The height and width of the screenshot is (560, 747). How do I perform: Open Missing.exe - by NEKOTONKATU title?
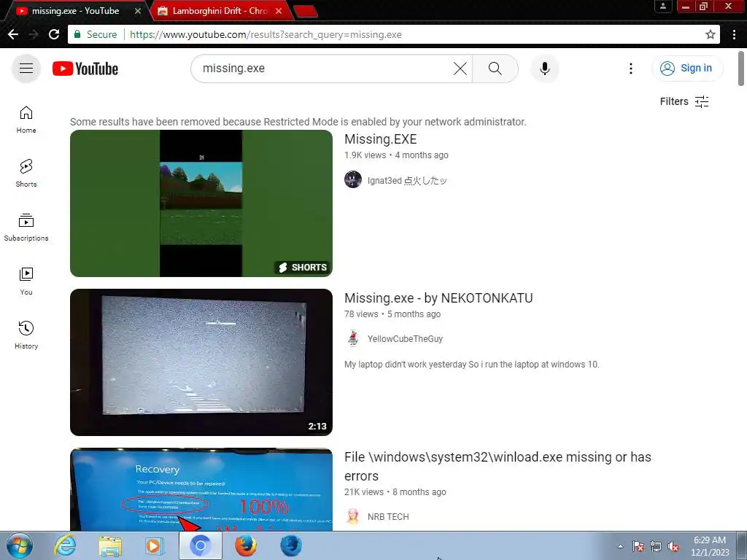(x=438, y=298)
